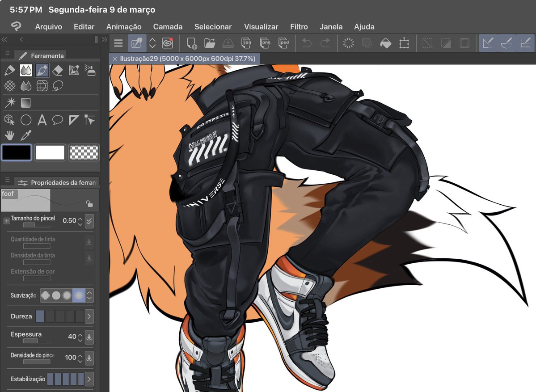Switch to Ilustração29 canvas tab
This screenshot has height=392, width=536.
pos(188,59)
